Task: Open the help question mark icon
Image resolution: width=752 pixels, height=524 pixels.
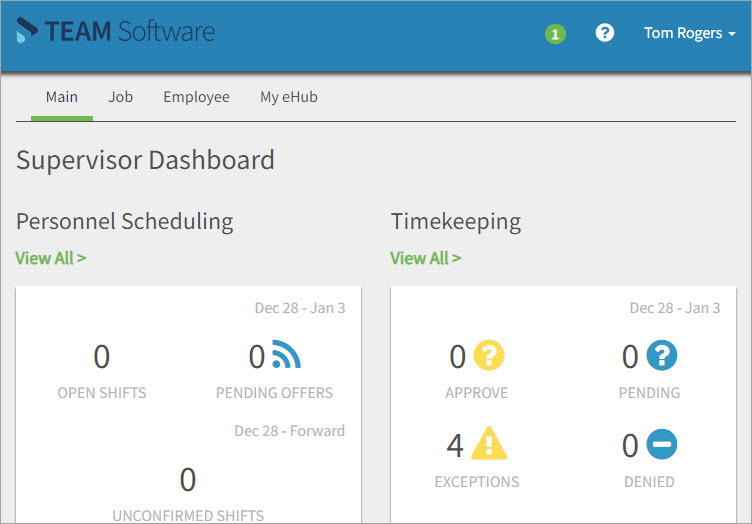Action: pos(604,33)
